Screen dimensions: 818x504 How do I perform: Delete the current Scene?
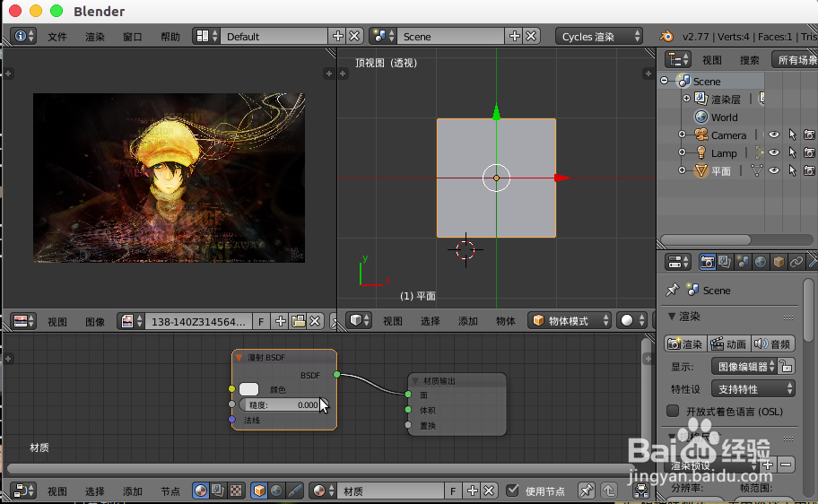[x=531, y=36]
